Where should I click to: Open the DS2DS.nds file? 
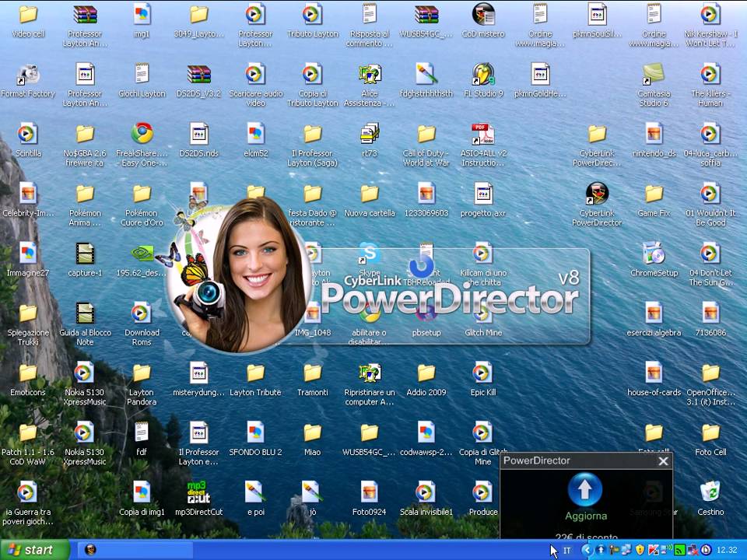pyautogui.click(x=198, y=135)
